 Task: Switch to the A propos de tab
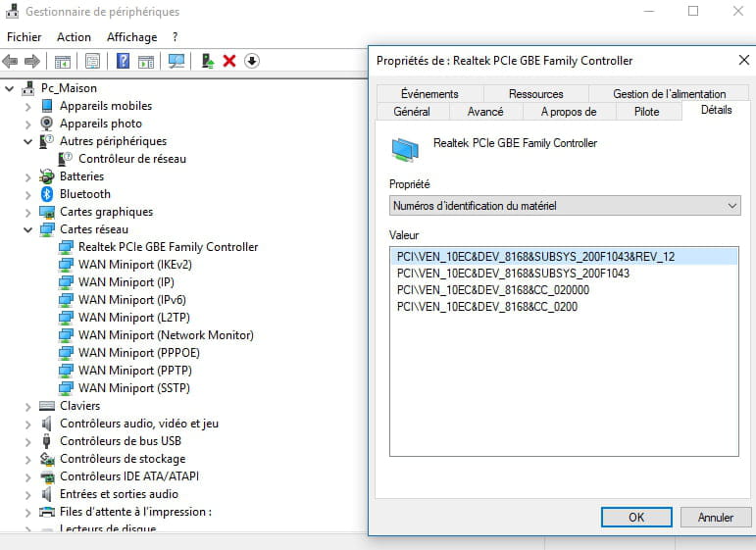(569, 112)
